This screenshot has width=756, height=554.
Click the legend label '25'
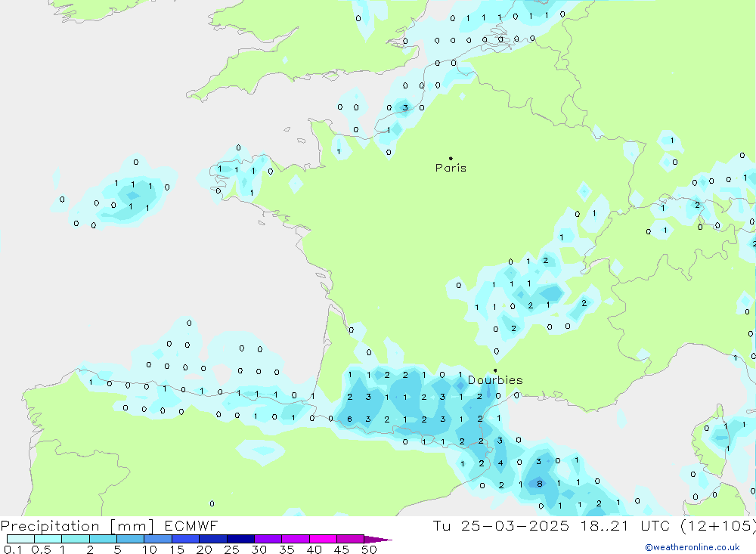point(232,549)
